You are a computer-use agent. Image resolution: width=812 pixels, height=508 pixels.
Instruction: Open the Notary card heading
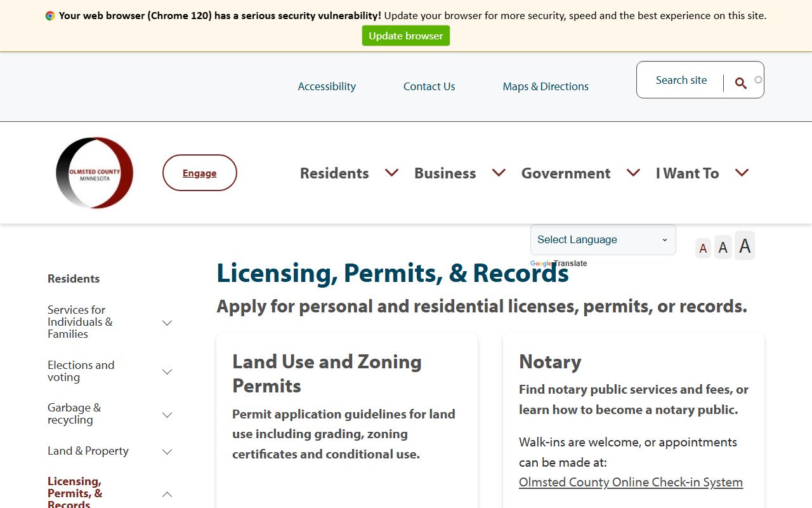(x=550, y=361)
